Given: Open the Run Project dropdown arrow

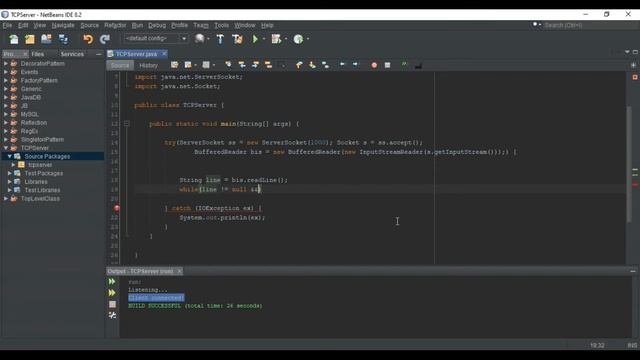Looking at the screenshot, I should pyautogui.click(x=264, y=39).
